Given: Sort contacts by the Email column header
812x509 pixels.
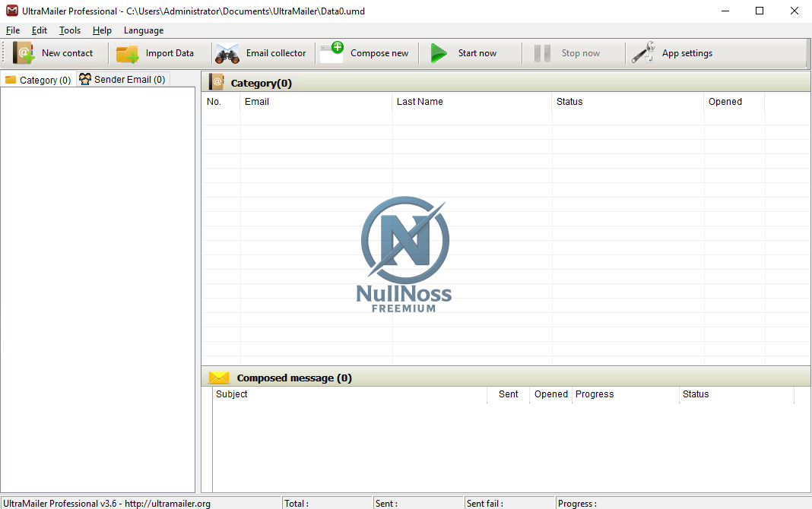Looking at the screenshot, I should [257, 101].
